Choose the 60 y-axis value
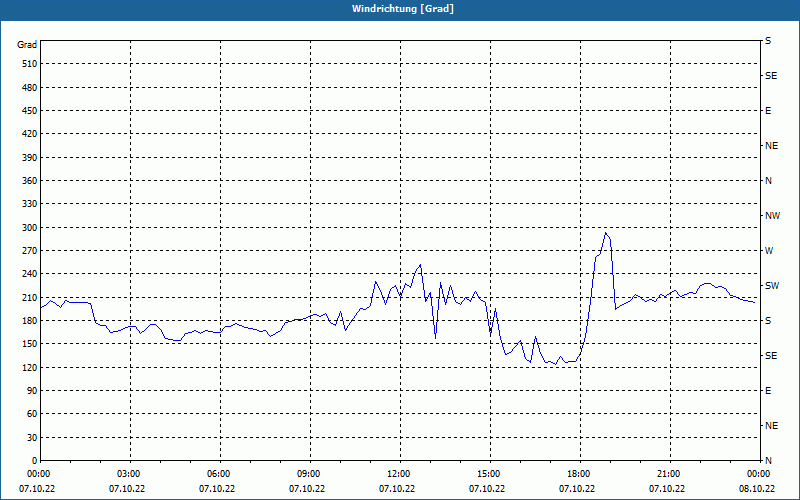800x500 pixels. coord(32,414)
